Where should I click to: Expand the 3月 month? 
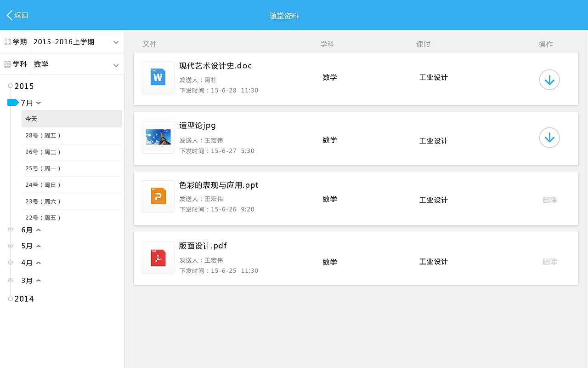tap(39, 281)
